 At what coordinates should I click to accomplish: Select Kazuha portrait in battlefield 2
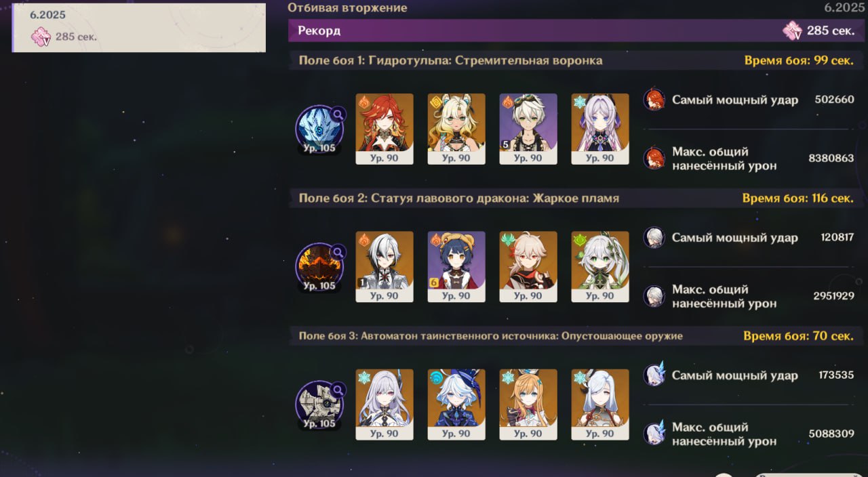point(528,267)
